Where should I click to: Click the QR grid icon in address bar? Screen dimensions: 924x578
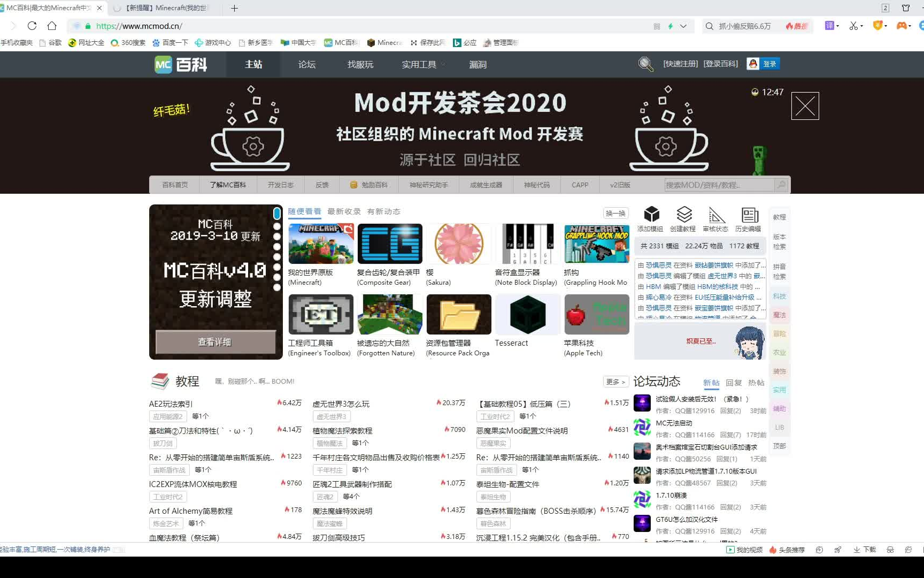coord(657,26)
